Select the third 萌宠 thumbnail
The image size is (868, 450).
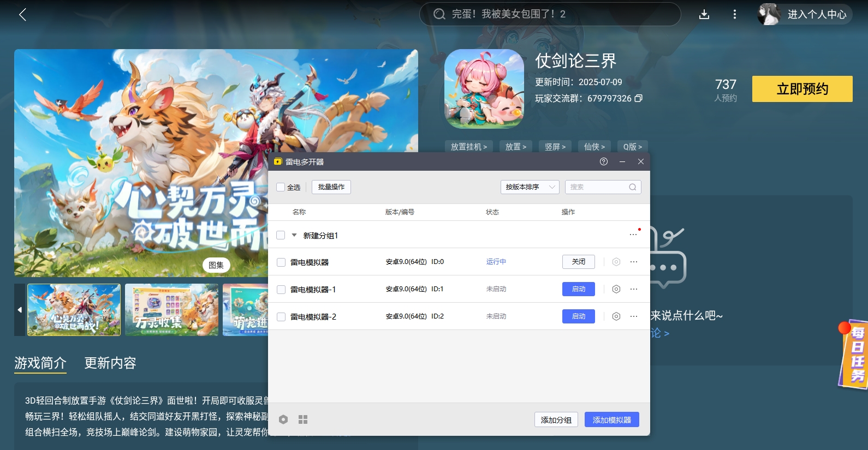(x=245, y=310)
